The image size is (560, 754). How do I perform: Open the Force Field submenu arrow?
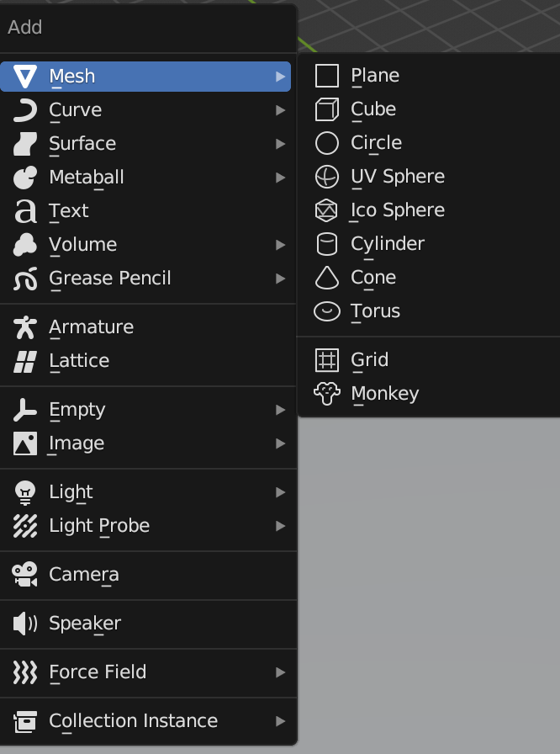pos(280,672)
